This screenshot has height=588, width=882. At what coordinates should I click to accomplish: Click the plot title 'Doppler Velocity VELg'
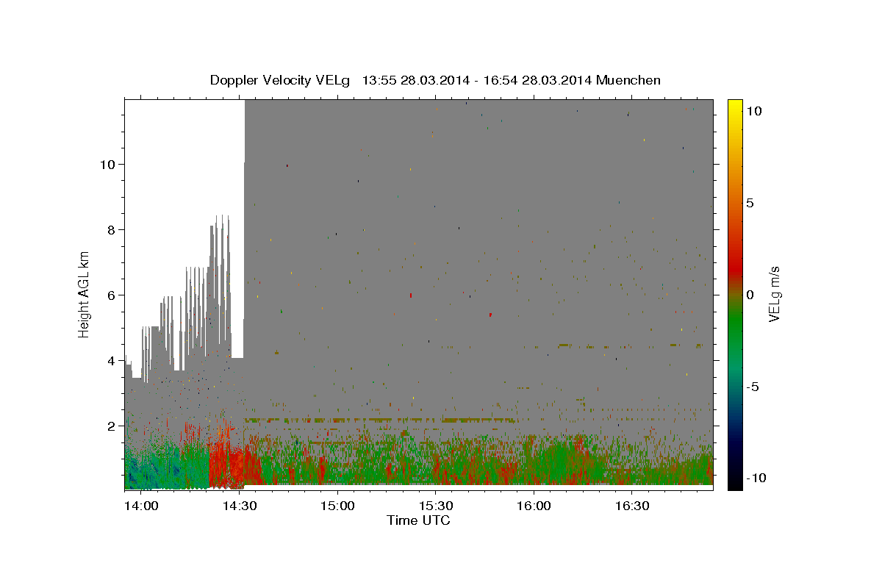(x=280, y=80)
